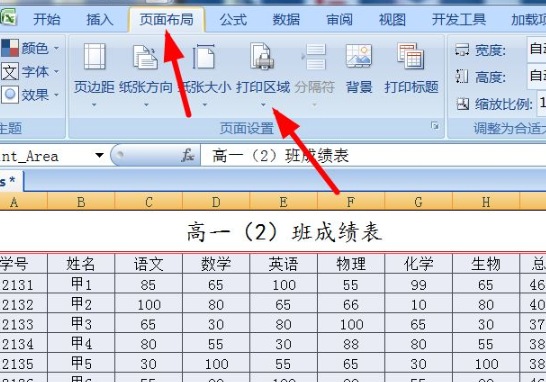Click the 数学 header cell
546x382 pixels.
[216, 264]
